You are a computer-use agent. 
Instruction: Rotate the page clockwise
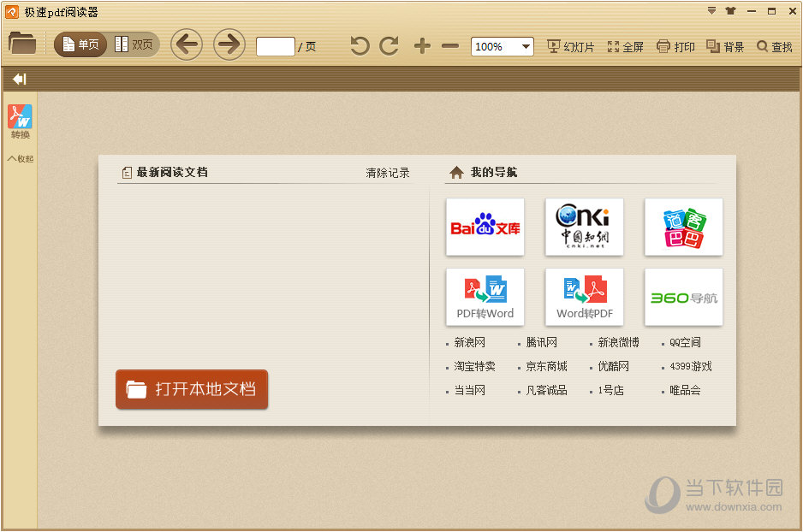click(x=389, y=46)
